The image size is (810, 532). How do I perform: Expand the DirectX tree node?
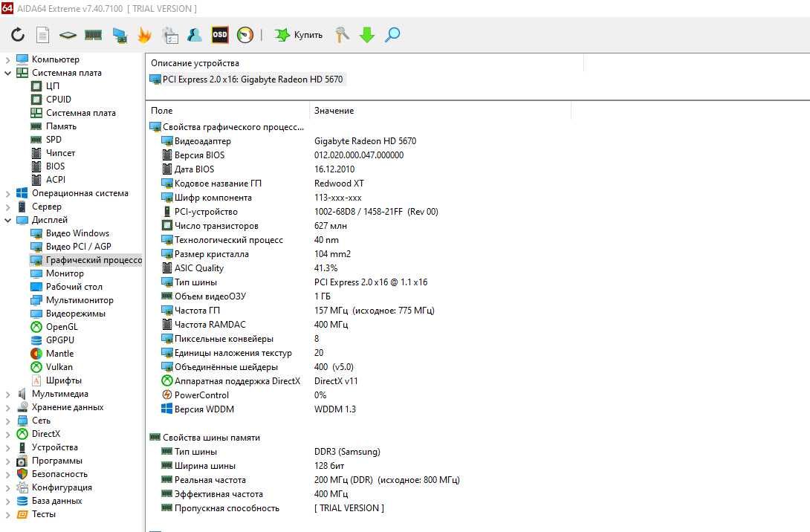click(7, 435)
